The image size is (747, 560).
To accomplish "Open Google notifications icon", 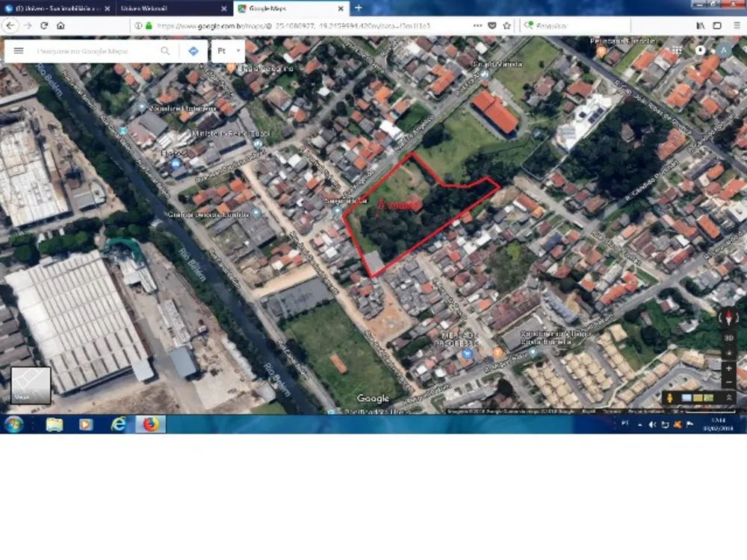I will click(x=700, y=49).
